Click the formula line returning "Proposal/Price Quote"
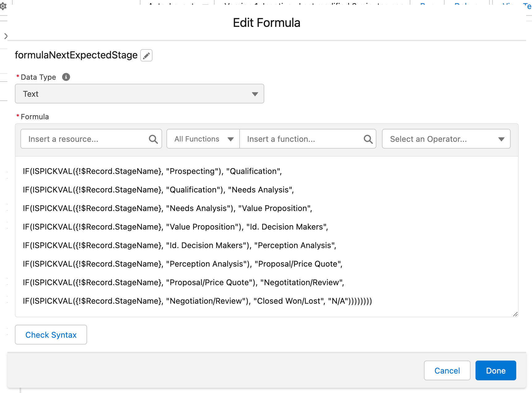This screenshot has width=532, height=393. click(x=182, y=264)
